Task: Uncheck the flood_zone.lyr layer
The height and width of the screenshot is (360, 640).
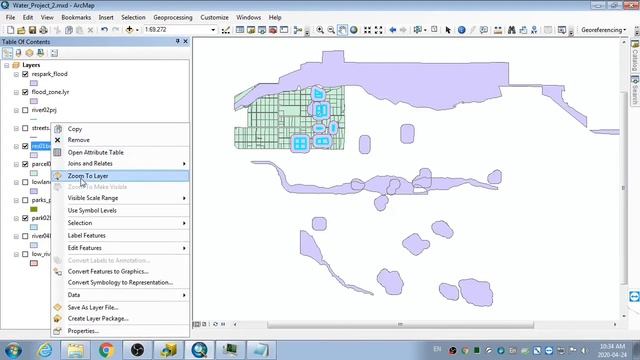Action: pos(25,92)
